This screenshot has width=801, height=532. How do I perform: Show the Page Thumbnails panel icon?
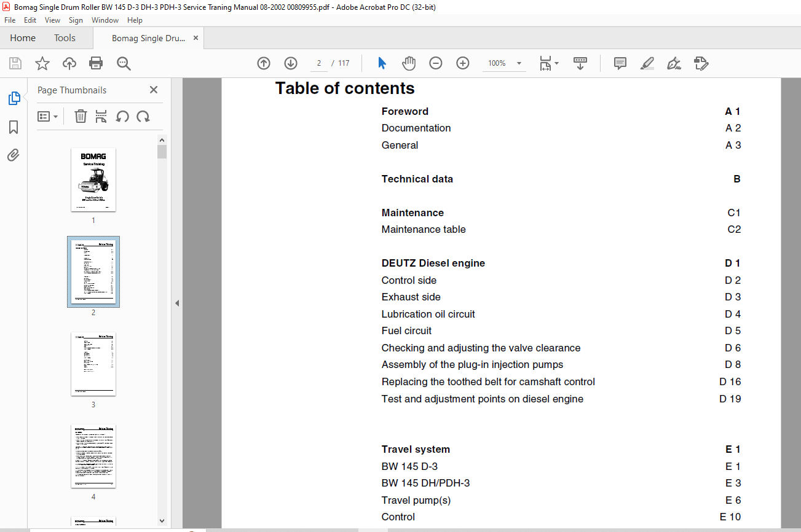14,98
